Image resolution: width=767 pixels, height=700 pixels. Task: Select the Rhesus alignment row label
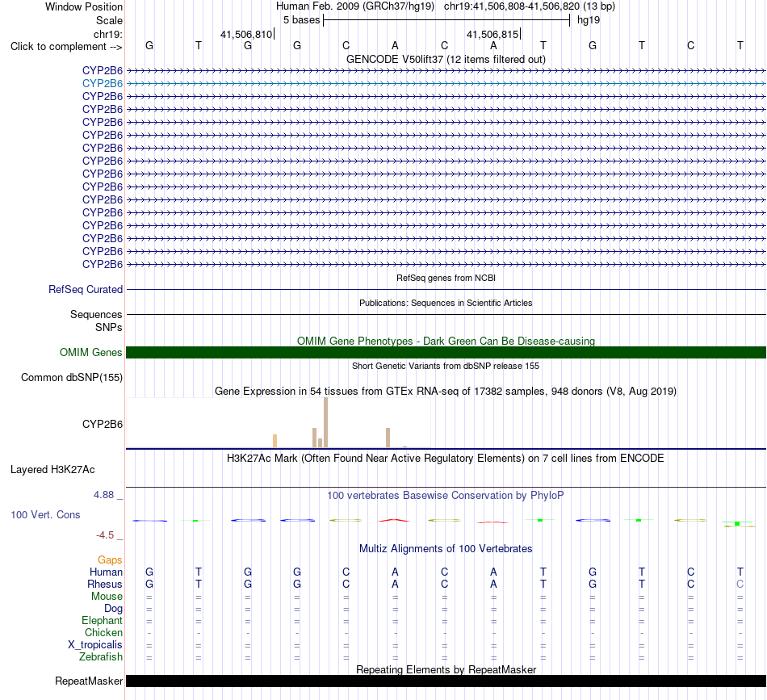[x=105, y=584]
